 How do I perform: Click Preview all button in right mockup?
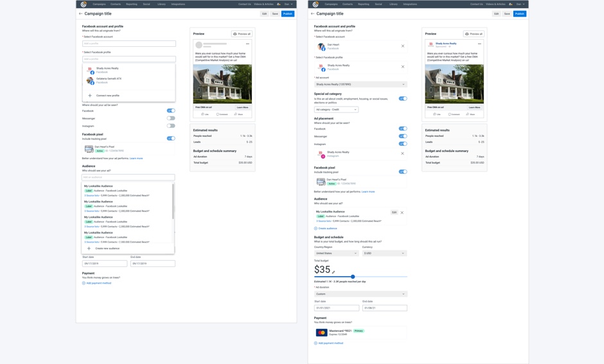coord(474,34)
